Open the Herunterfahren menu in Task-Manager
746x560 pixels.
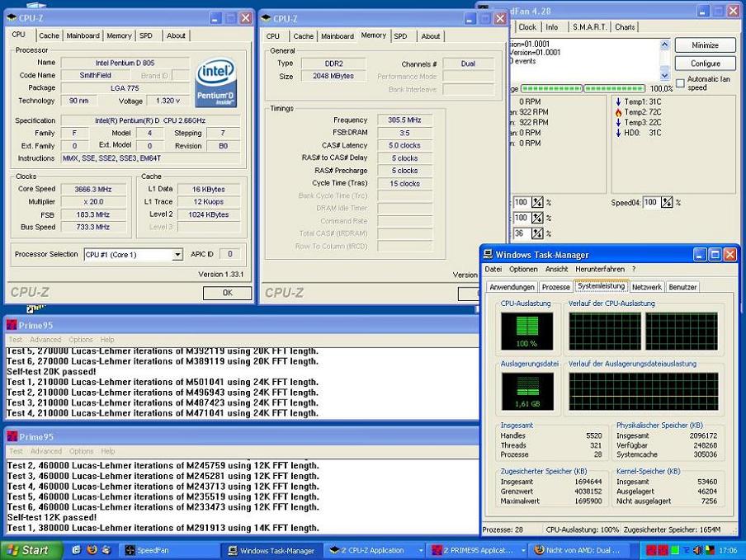tap(600, 269)
